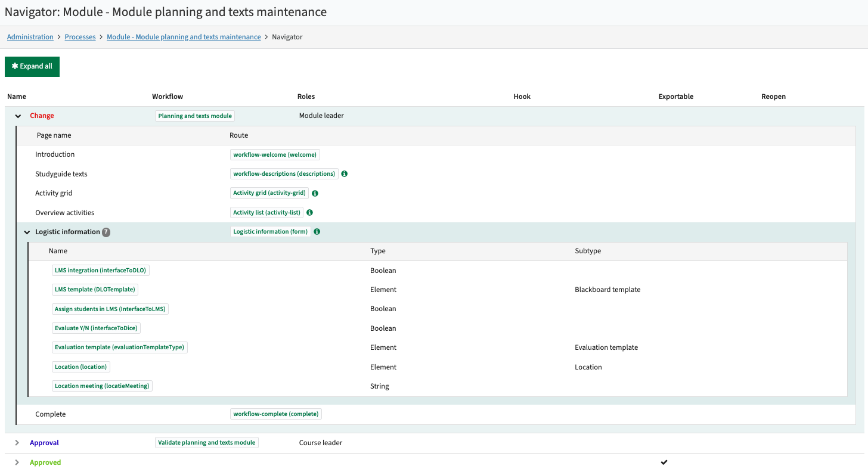Click the Approved status label

45,462
